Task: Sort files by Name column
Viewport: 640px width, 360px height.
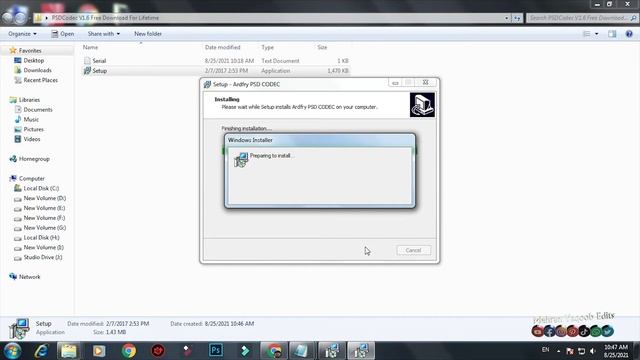Action: (x=90, y=47)
